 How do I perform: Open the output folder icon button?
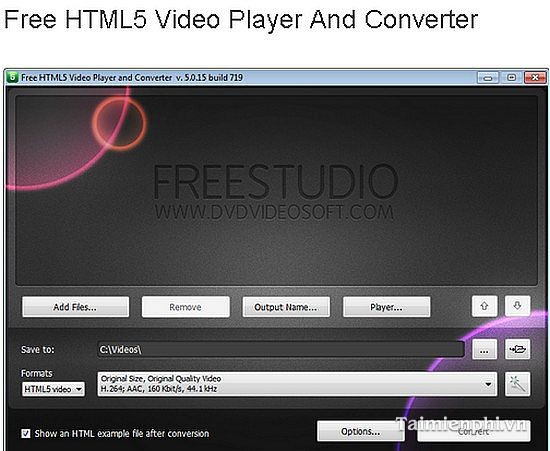[x=517, y=349]
